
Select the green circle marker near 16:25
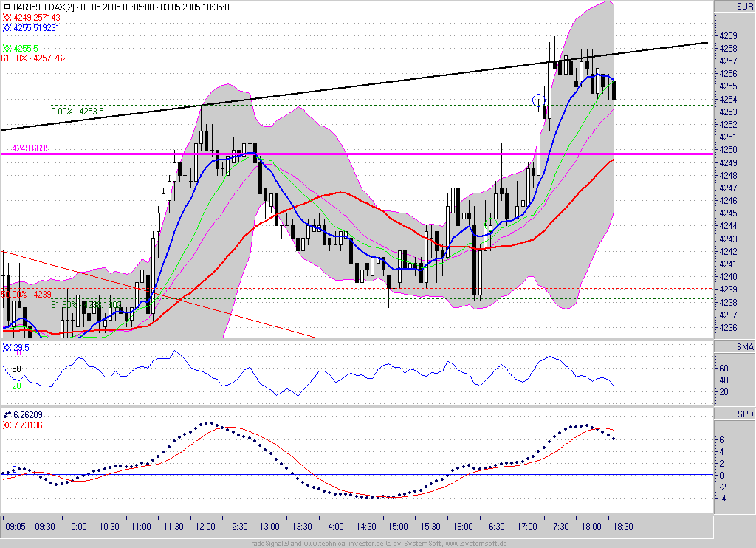(491, 225)
